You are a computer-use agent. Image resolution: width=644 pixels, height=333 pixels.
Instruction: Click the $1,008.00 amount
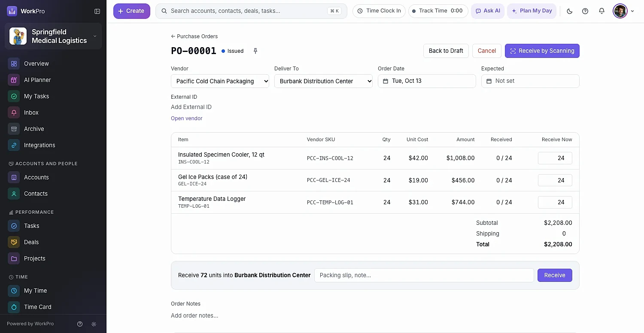[x=461, y=158]
